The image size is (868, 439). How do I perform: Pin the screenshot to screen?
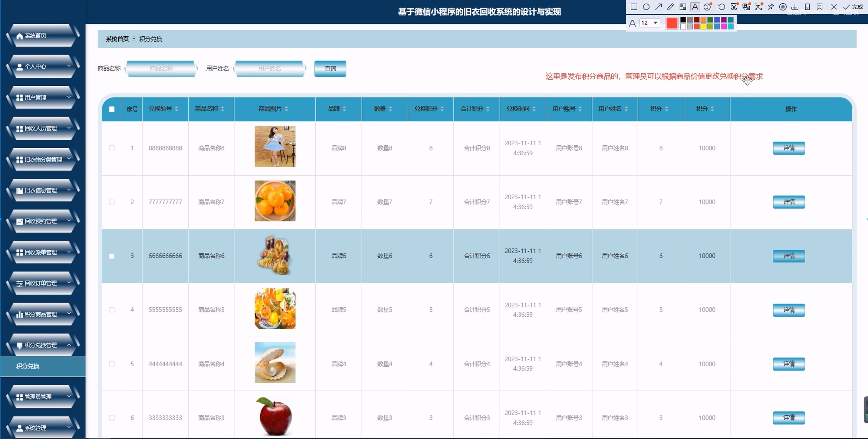(771, 7)
